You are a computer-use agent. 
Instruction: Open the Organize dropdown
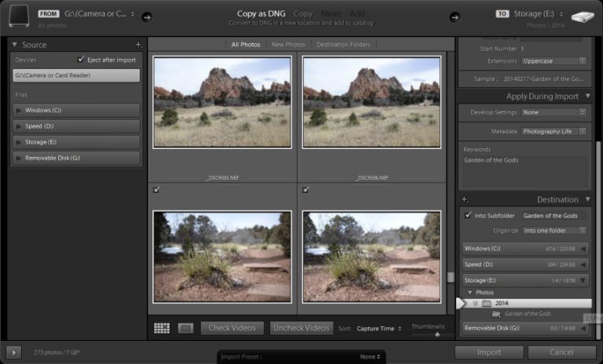[554, 230]
